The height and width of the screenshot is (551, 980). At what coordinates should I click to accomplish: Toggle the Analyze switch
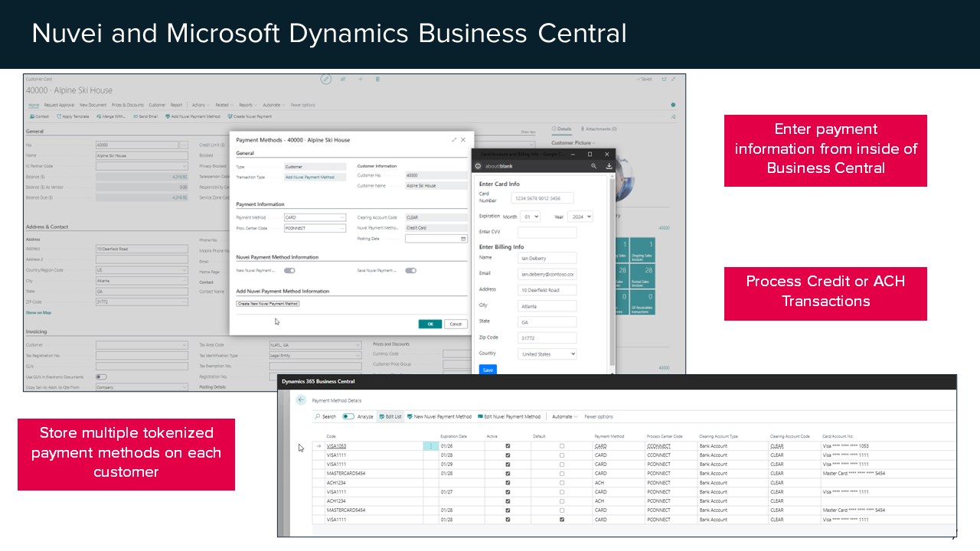tap(348, 416)
